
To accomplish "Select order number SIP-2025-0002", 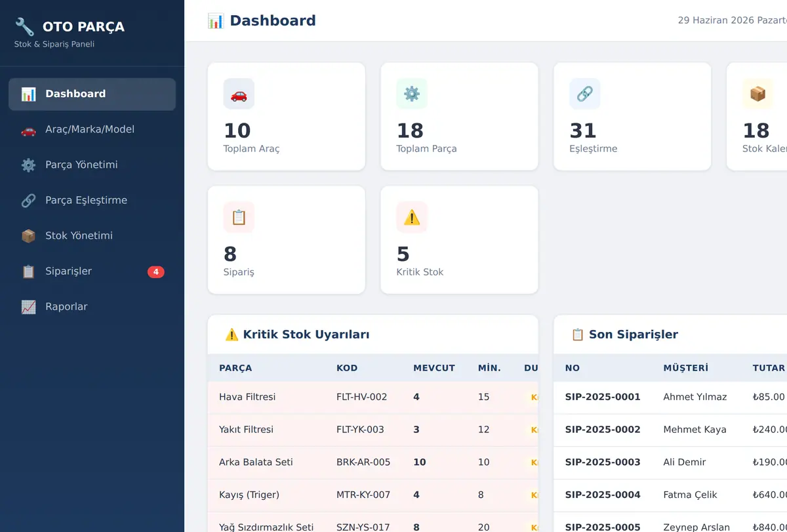I will click(x=603, y=430).
